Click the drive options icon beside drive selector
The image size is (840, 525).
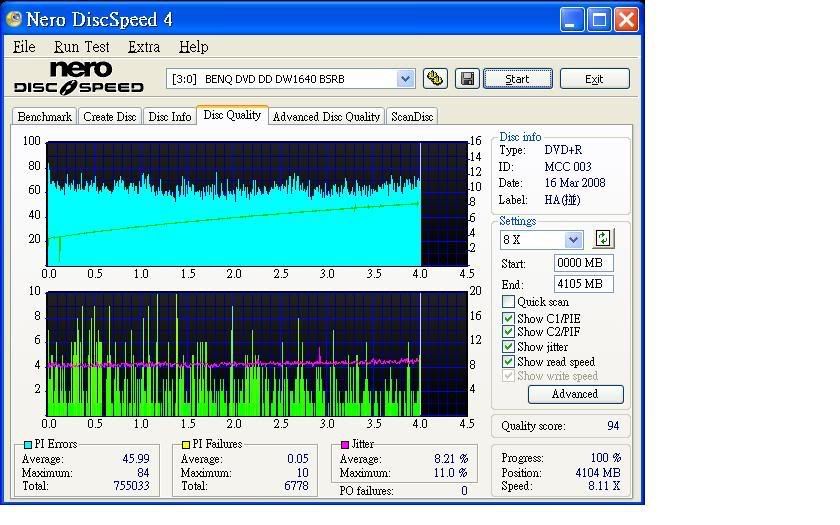click(x=435, y=79)
